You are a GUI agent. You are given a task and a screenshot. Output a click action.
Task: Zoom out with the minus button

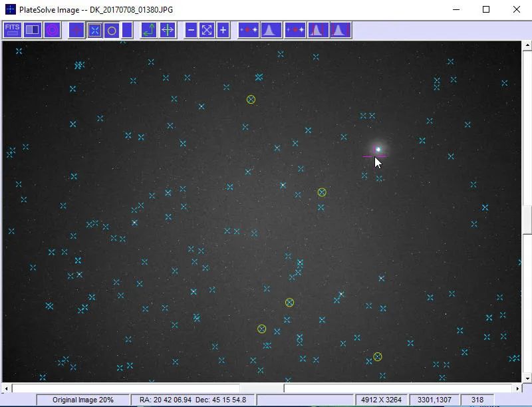[x=191, y=30]
